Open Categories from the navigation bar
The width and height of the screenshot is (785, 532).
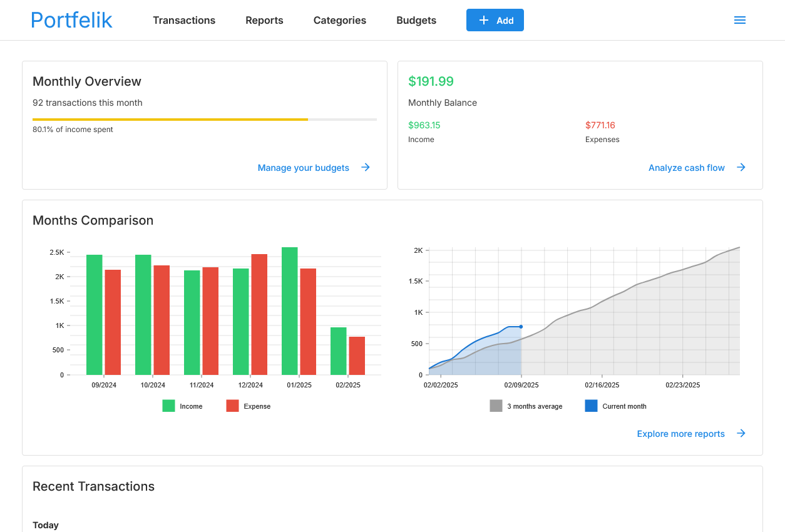pyautogui.click(x=339, y=20)
